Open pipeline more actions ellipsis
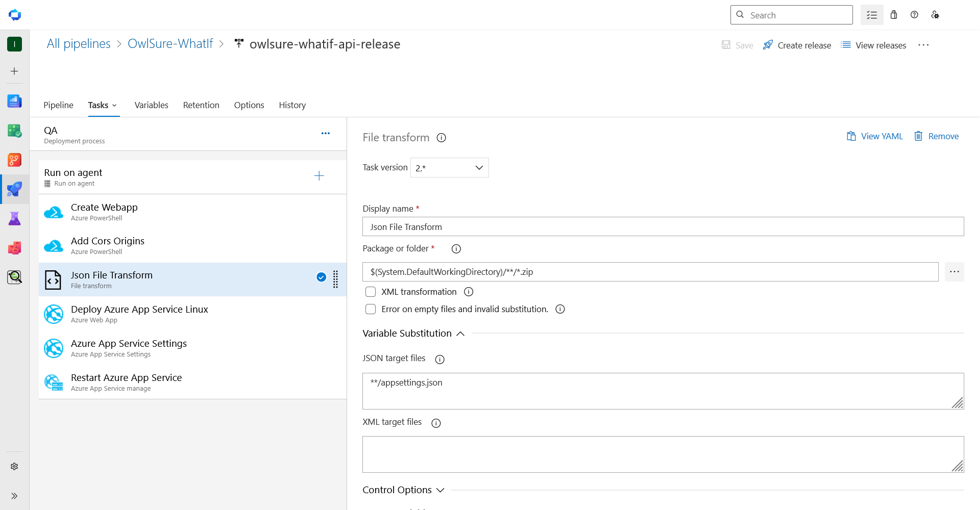 click(923, 45)
